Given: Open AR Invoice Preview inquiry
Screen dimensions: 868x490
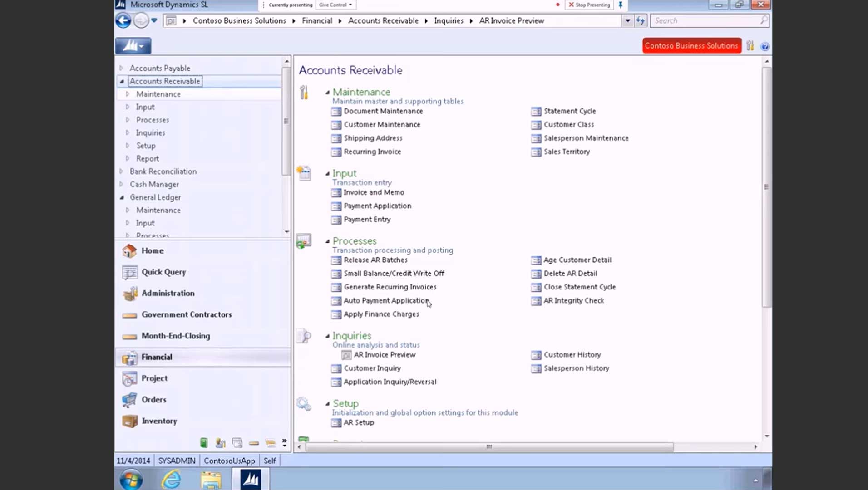Looking at the screenshot, I should pyautogui.click(x=385, y=355).
